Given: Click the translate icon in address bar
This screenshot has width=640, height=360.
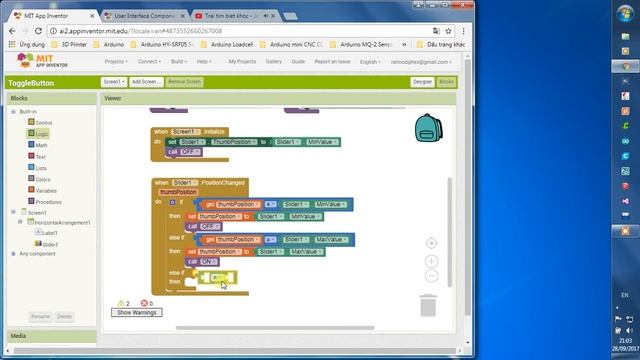Looking at the screenshot, I should click(x=436, y=31).
